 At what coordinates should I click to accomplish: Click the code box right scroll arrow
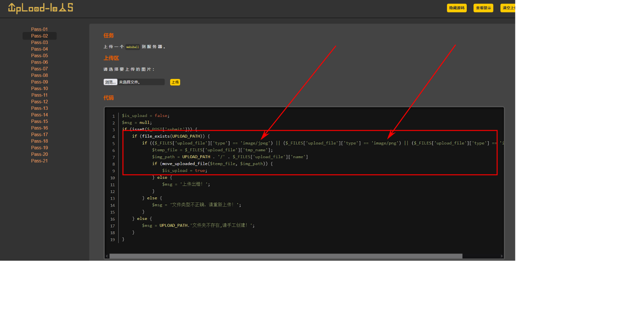point(502,256)
